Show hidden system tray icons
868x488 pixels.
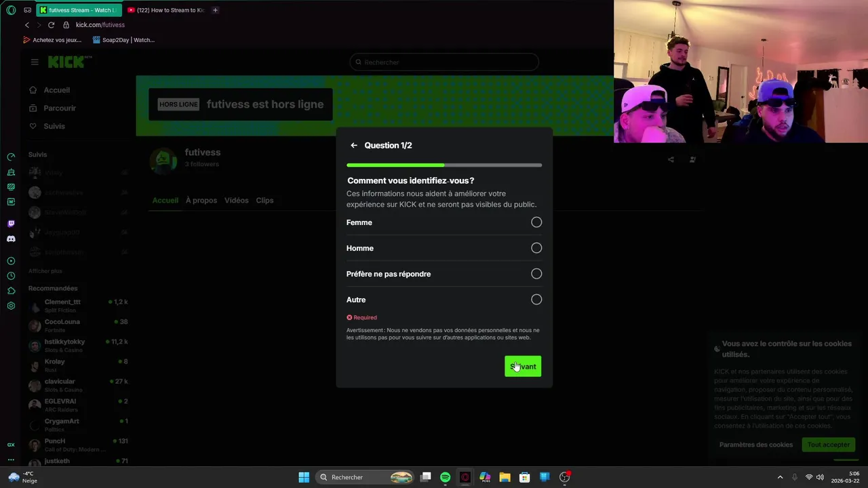[780, 477]
